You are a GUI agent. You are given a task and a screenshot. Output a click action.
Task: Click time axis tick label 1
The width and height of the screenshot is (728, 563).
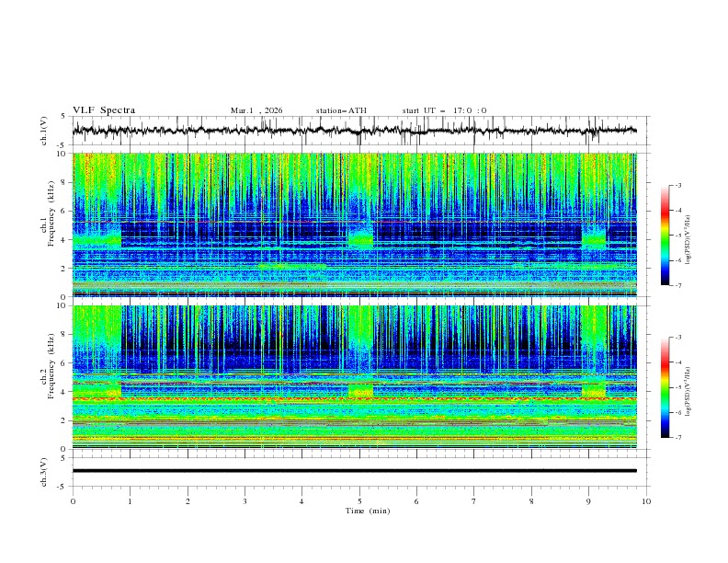point(130,501)
